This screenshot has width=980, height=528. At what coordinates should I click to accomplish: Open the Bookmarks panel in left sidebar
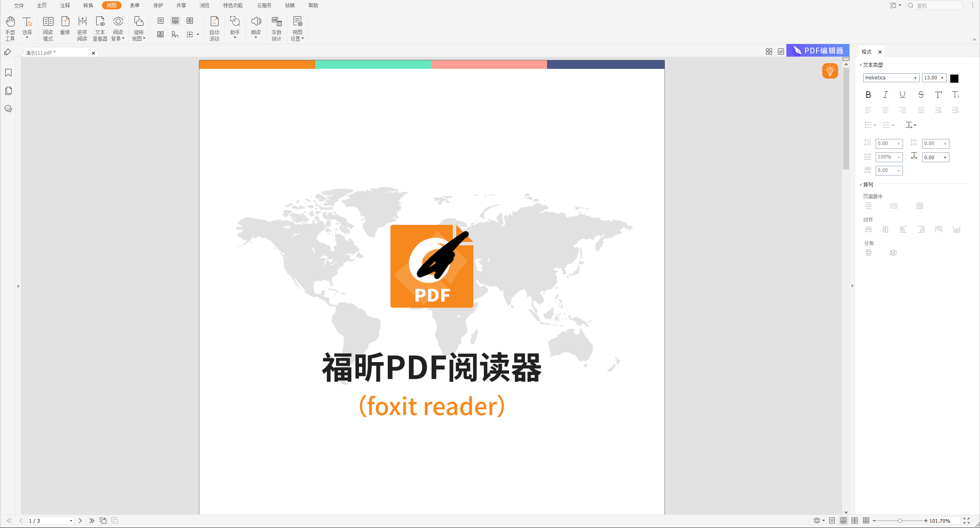[8, 73]
